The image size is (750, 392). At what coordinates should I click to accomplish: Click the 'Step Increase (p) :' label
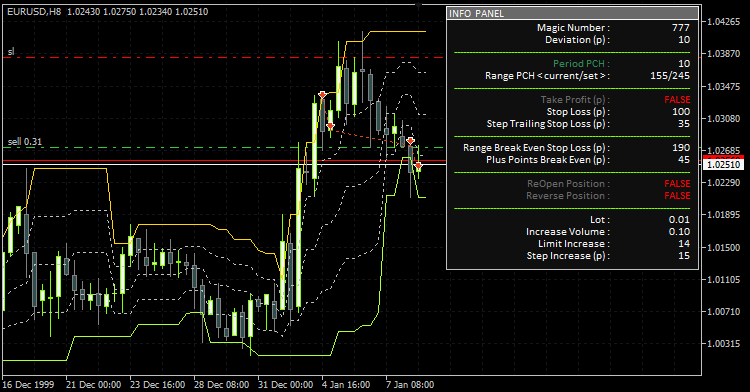568,256
